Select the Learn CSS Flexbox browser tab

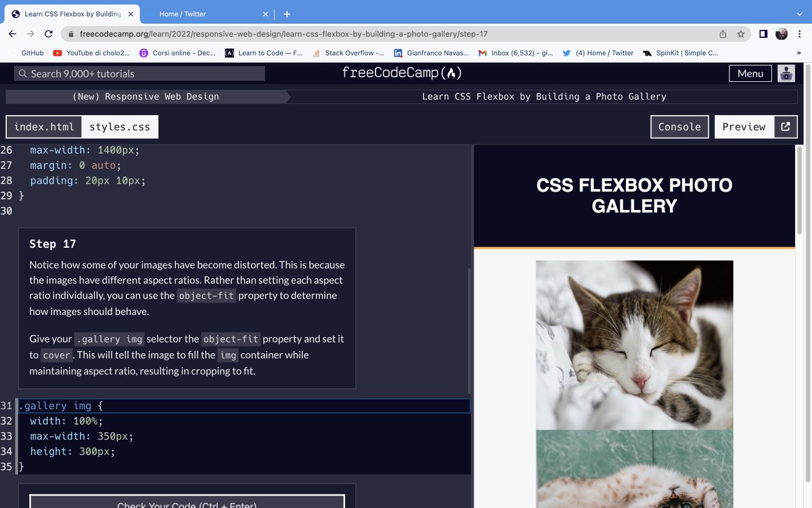click(71, 14)
